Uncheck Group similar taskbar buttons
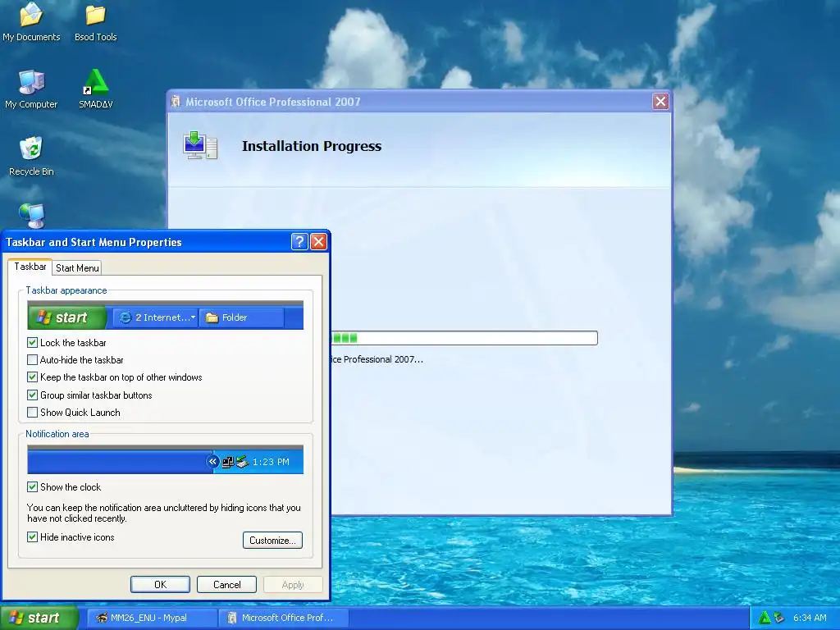Viewport: 840px width, 630px height. [32, 395]
